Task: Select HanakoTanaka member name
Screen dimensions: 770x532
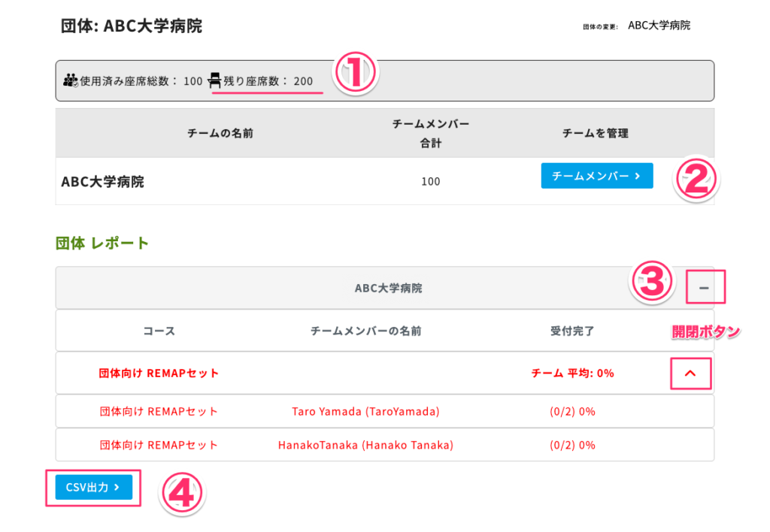Action: click(365, 446)
